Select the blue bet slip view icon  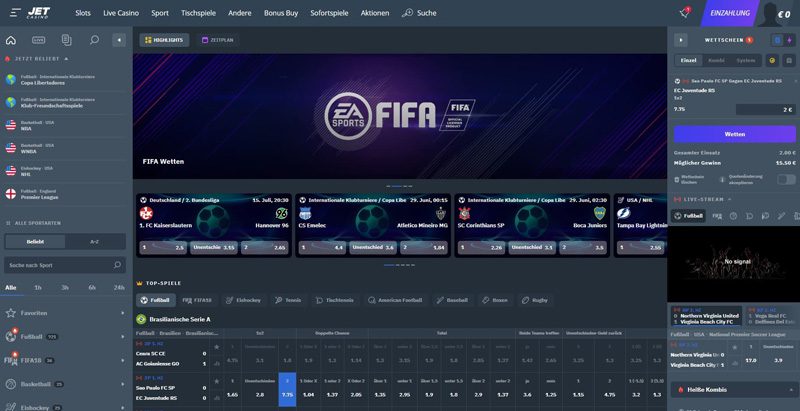(777, 40)
